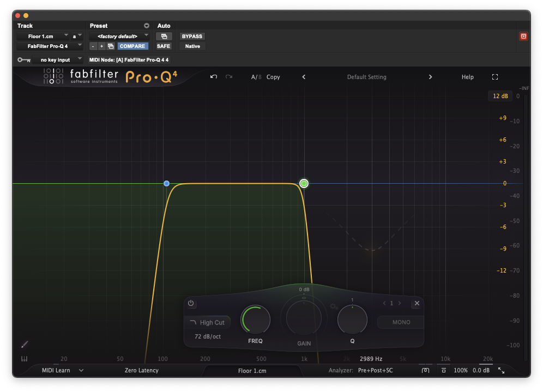This screenshot has height=392, width=543.
Task: Toggle the A/B state switch
Action: click(x=256, y=77)
